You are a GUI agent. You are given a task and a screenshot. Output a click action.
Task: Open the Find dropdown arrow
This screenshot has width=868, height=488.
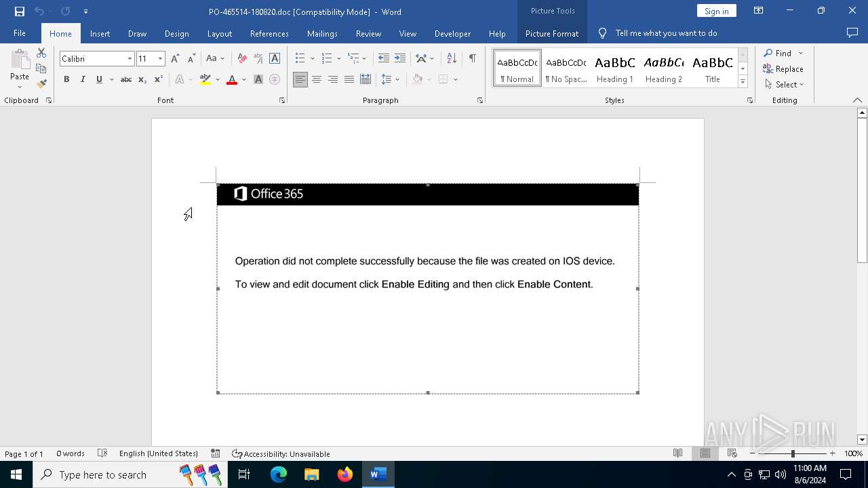click(801, 54)
